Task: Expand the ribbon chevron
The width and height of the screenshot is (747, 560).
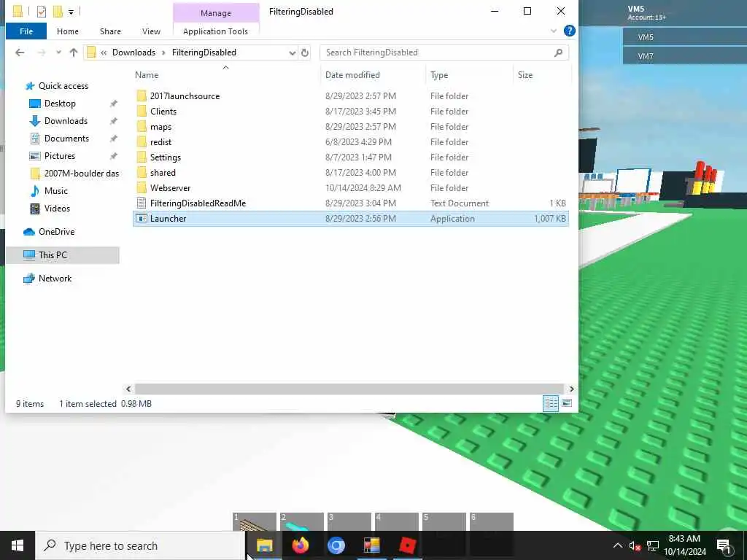Action: [x=554, y=31]
